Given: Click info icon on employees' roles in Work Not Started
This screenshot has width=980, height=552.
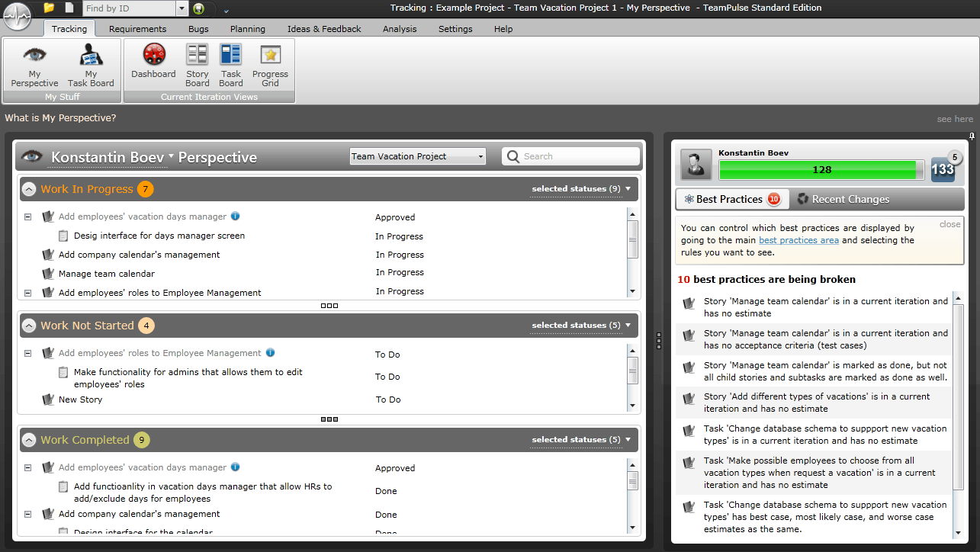Looking at the screenshot, I should click(271, 352).
